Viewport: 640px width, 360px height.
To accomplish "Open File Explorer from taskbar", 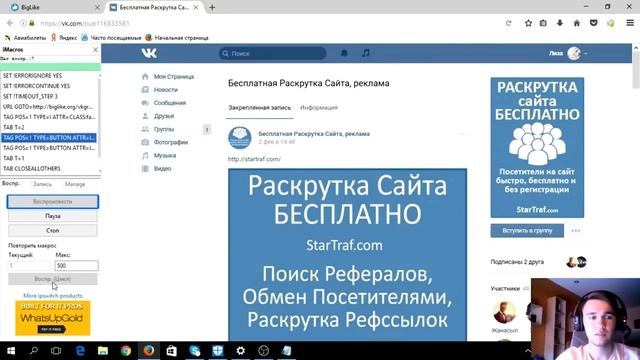I will 103,351.
